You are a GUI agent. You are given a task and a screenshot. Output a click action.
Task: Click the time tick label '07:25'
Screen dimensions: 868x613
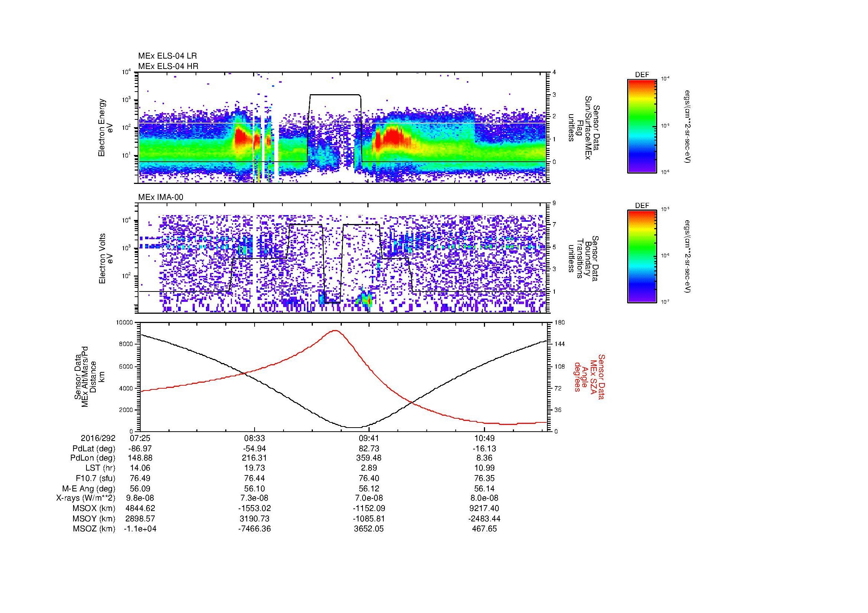(x=140, y=438)
